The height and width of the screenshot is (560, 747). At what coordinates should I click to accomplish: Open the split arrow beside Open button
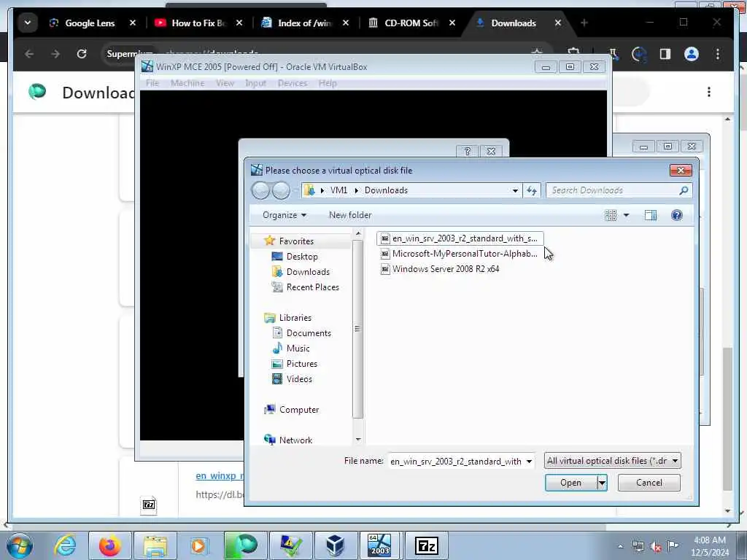pos(602,483)
